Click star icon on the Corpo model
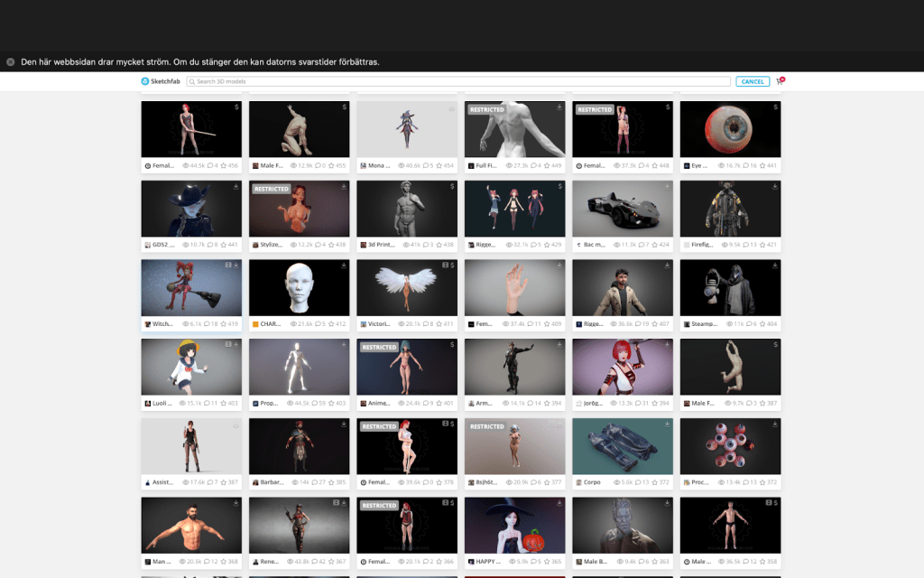 click(x=654, y=482)
